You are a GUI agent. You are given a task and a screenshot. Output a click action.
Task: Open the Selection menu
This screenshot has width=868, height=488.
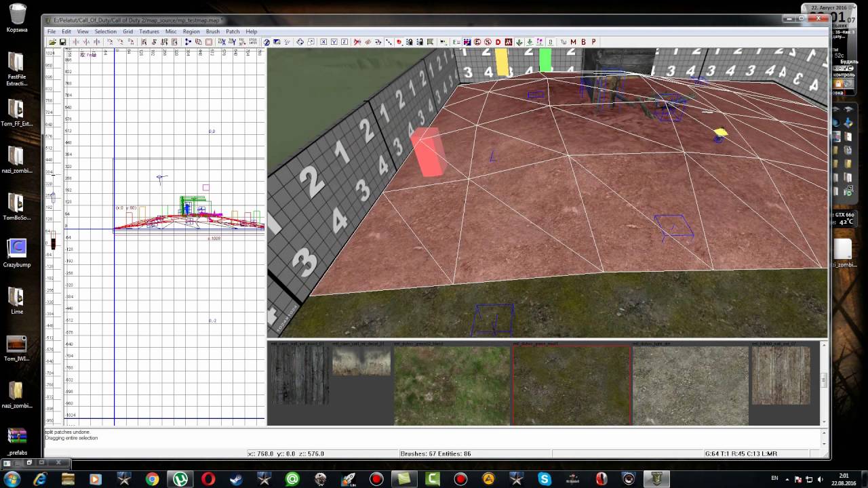click(x=105, y=31)
